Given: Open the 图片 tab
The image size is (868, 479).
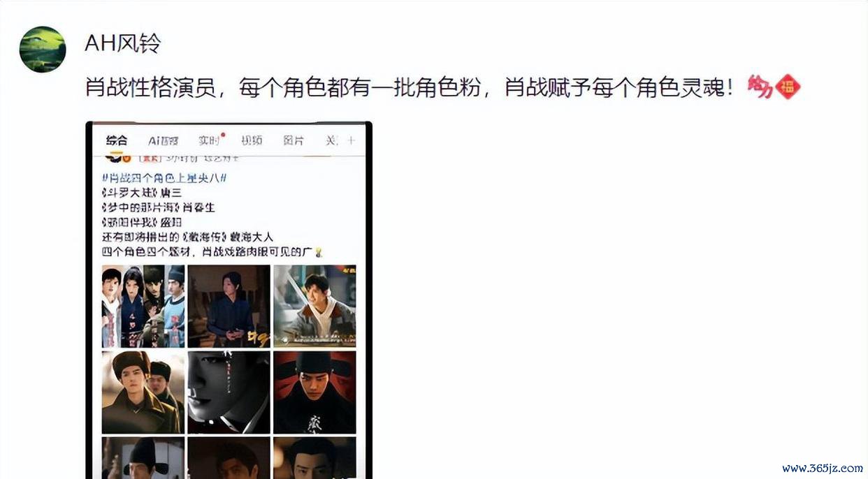Looking at the screenshot, I should click(294, 140).
